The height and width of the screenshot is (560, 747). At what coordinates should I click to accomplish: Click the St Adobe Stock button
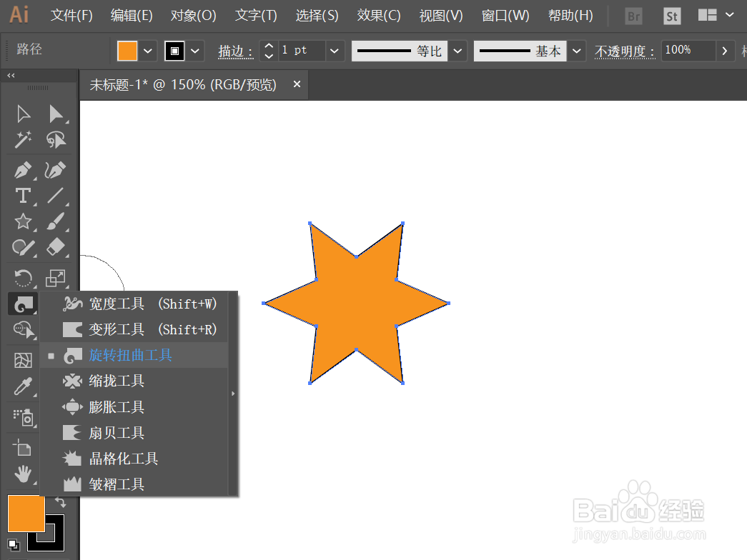671,15
